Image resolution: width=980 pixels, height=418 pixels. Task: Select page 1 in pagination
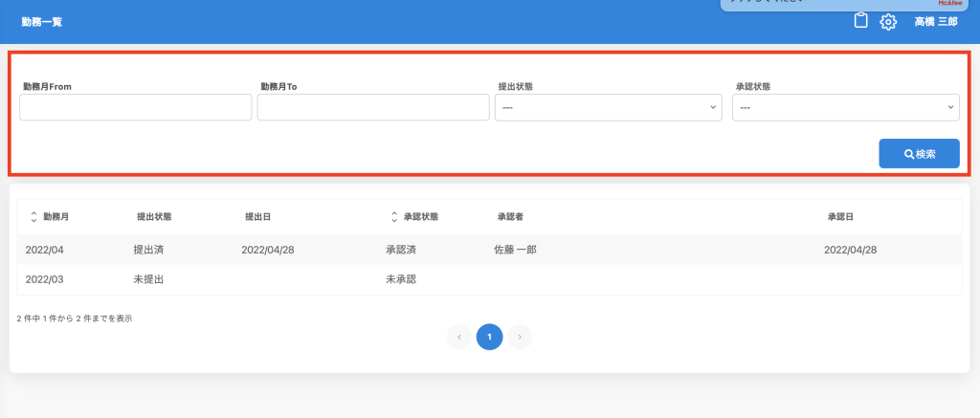489,337
